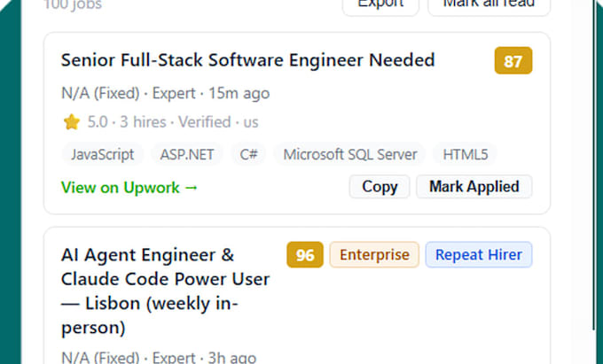Open Senior Full-Stack Software Engineer Needed job title

pyautogui.click(x=247, y=60)
